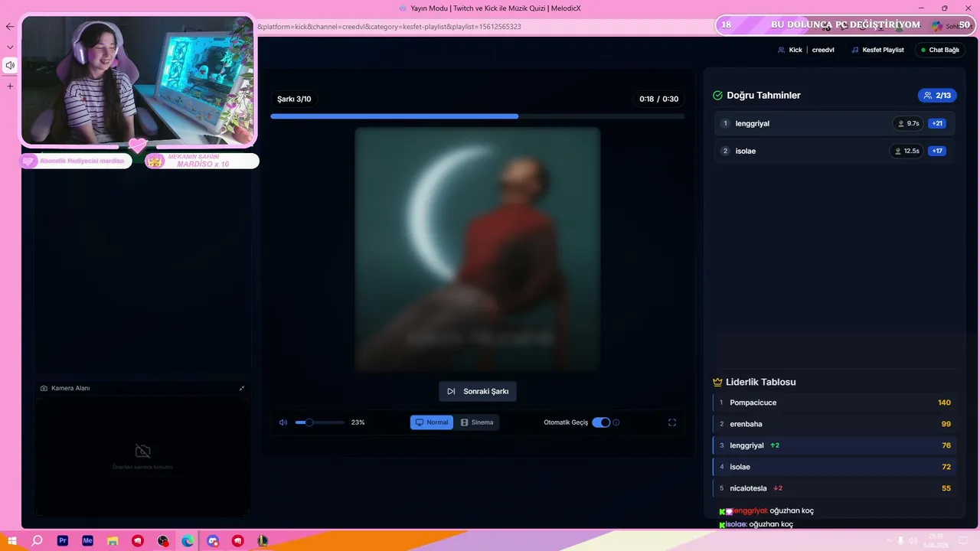The height and width of the screenshot is (551, 980).
Task: Click the Şarkı 3/10 counter
Action: click(x=294, y=99)
